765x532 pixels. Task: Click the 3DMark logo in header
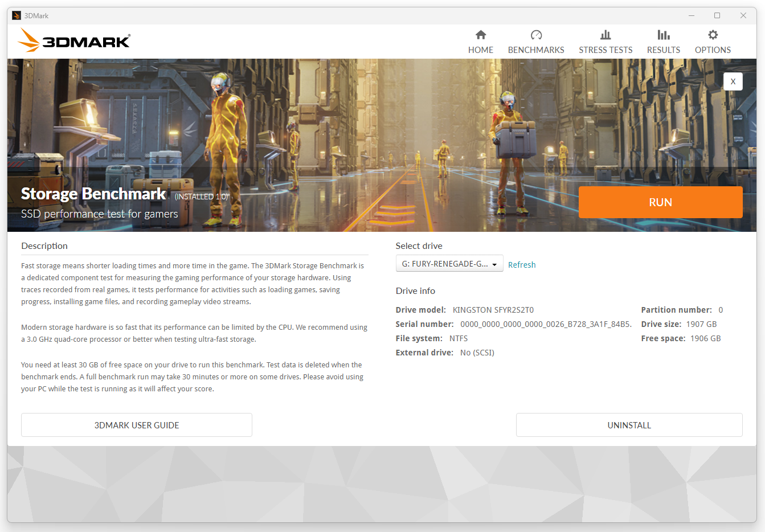(75, 41)
